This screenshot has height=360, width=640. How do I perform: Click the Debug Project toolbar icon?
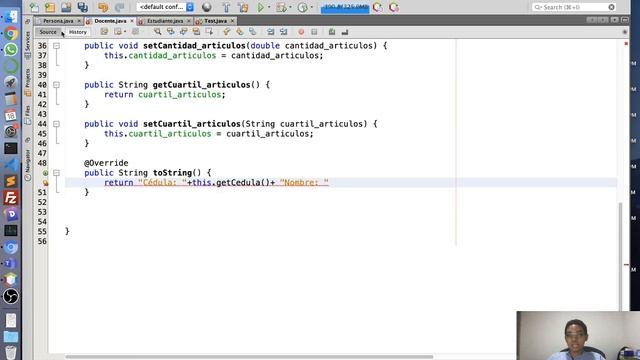click(x=281, y=7)
